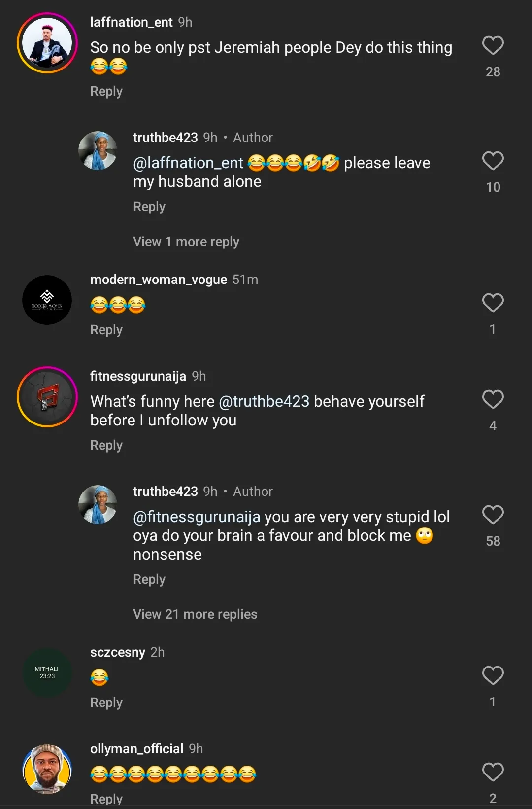Tap modern_woman_vogue's profile avatar

tap(47, 300)
